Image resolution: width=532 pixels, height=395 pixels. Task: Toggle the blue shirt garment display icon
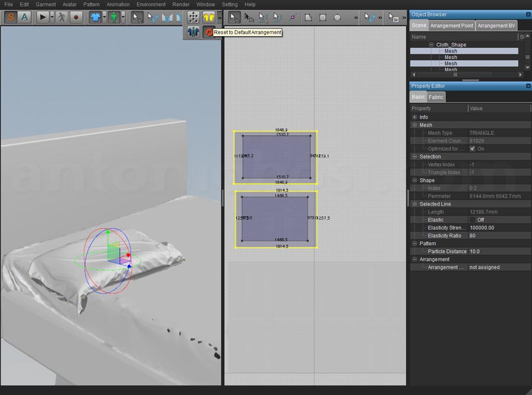tap(95, 17)
